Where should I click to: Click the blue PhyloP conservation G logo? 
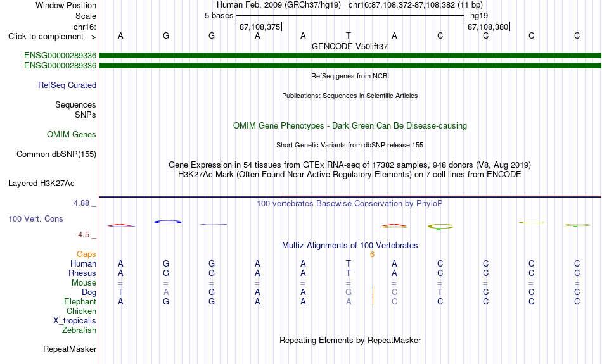[167, 222]
